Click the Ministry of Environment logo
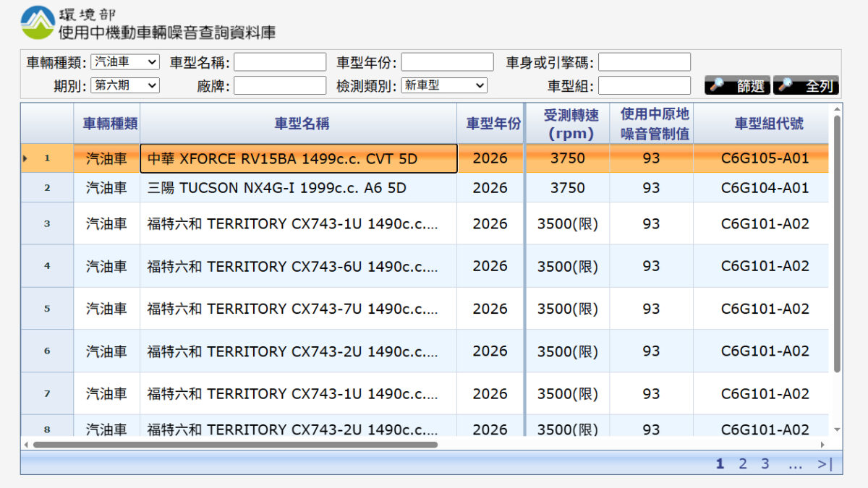868x488 pixels. pos(38,22)
